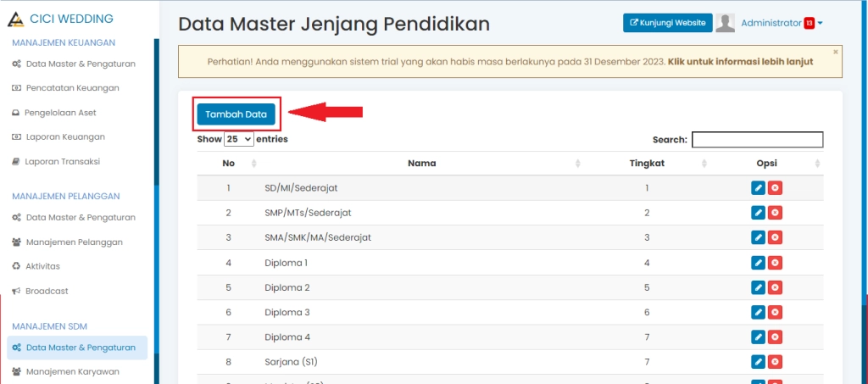This screenshot has width=868, height=384.
Task: Click the 'MANAJEMEN SDM' section heading
Action: (x=50, y=326)
